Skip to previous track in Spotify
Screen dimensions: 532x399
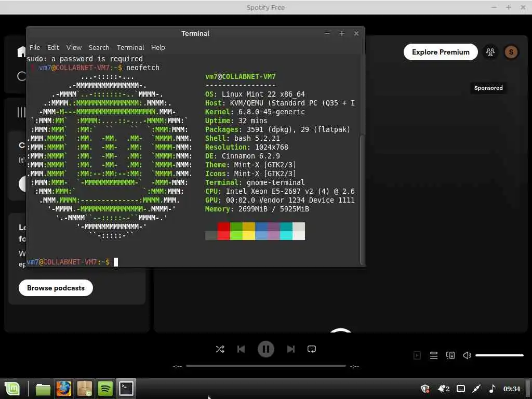pos(241,349)
